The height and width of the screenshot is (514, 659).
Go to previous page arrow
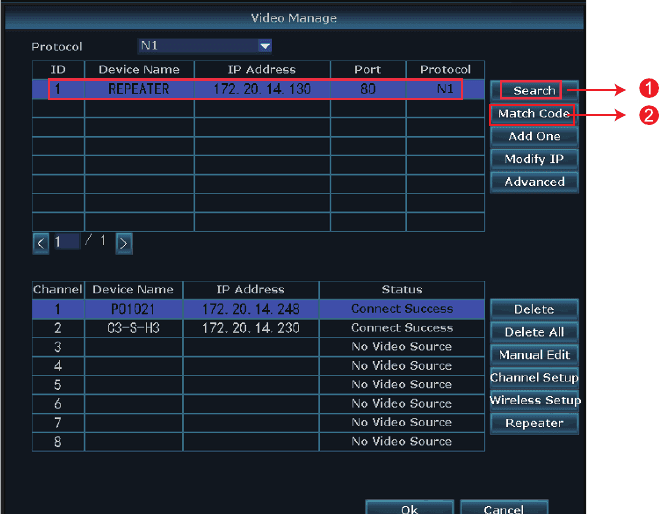click(41, 243)
